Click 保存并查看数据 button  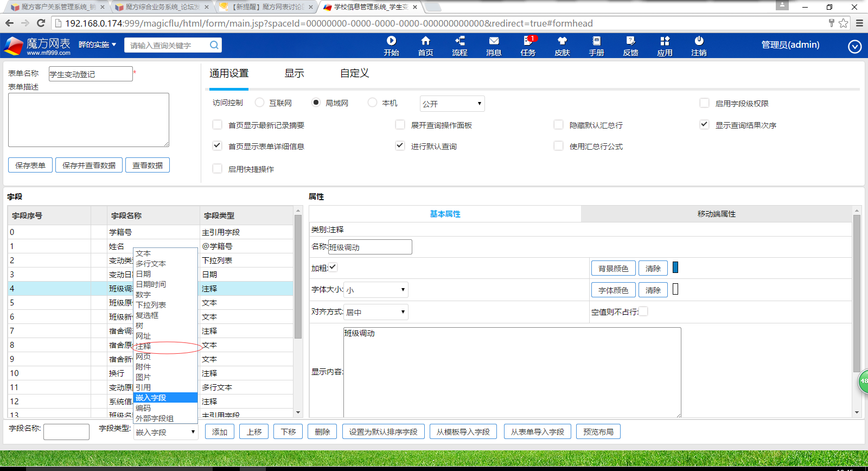(x=89, y=165)
